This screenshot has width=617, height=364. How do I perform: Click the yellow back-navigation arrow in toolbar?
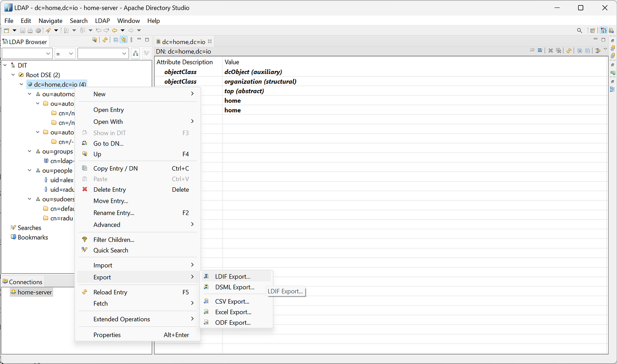coord(115,30)
